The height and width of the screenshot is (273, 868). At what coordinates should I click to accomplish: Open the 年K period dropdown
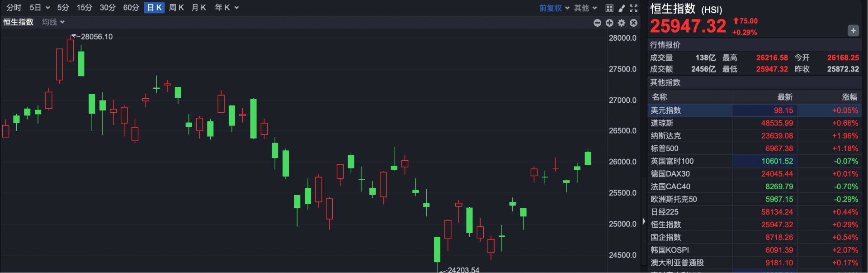[226, 8]
